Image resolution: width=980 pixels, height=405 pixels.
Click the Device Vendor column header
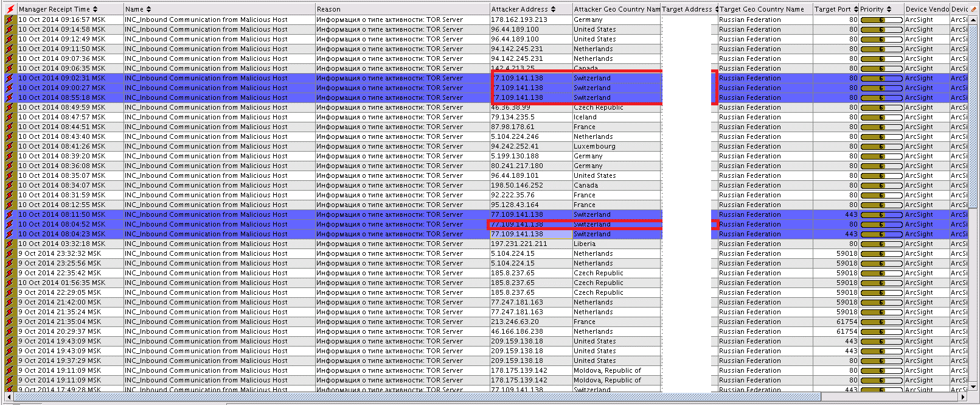pyautogui.click(x=926, y=9)
